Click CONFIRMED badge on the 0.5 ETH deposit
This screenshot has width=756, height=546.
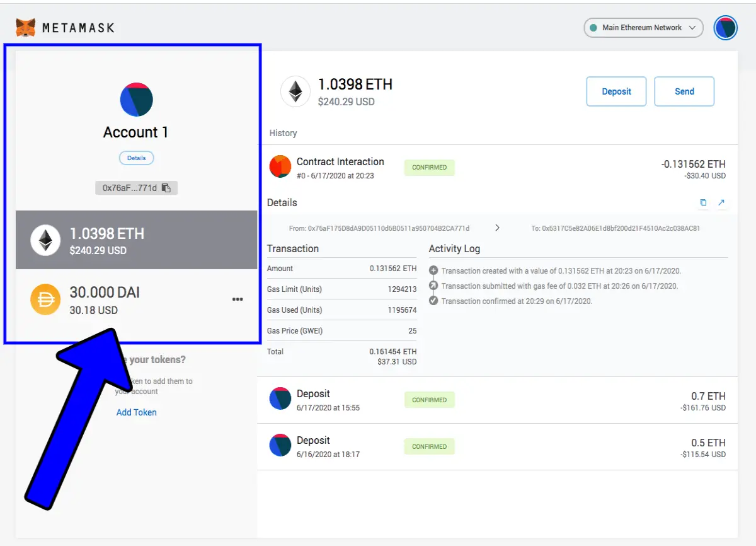click(430, 446)
